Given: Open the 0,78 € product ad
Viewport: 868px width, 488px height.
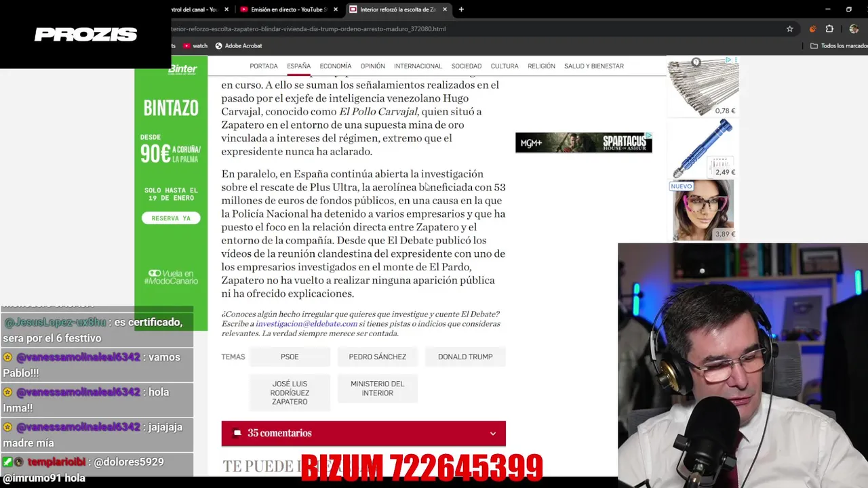Looking at the screenshot, I should 703,86.
